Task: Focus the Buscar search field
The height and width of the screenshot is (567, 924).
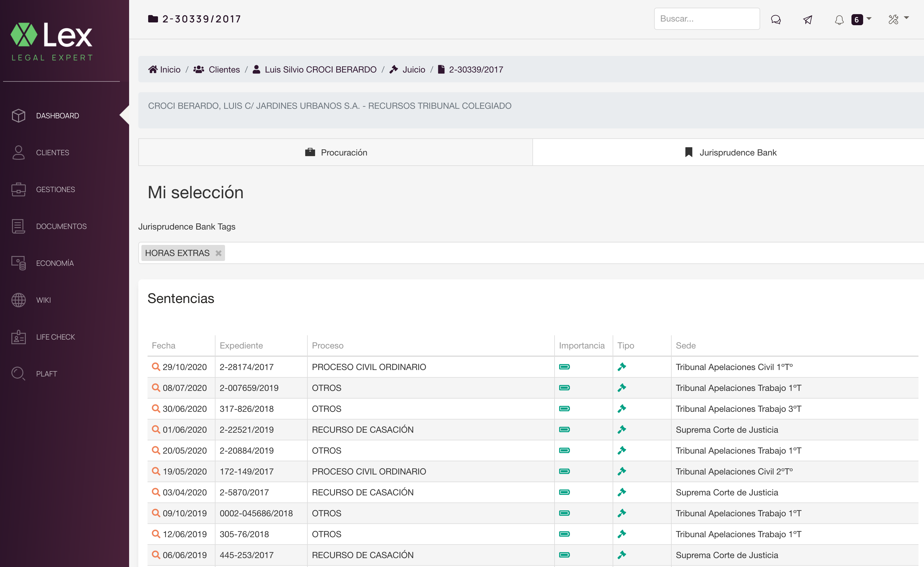Action: point(707,19)
